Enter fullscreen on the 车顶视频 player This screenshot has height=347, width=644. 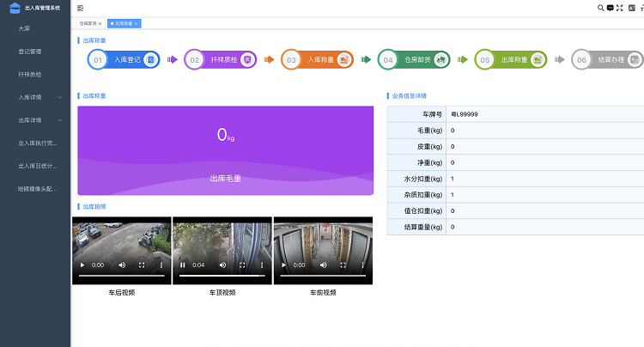click(x=242, y=265)
